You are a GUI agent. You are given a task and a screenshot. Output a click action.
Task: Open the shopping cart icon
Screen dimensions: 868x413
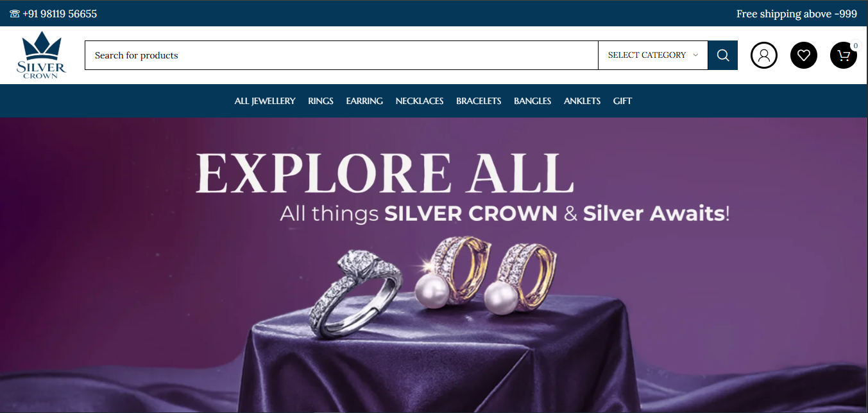844,55
